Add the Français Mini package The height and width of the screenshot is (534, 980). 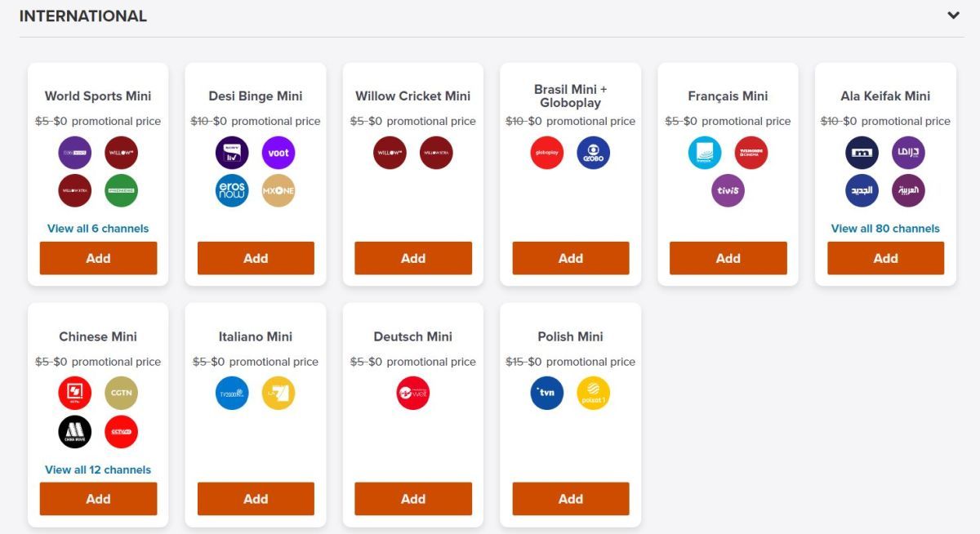point(728,258)
